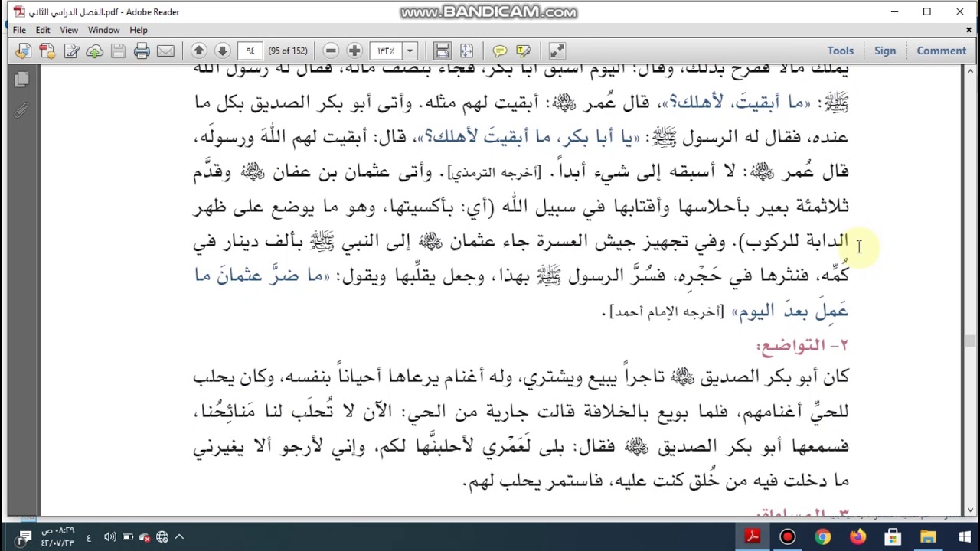Viewport: 980px width, 551px height.
Task: Go to previous page arrow
Action: (198, 51)
